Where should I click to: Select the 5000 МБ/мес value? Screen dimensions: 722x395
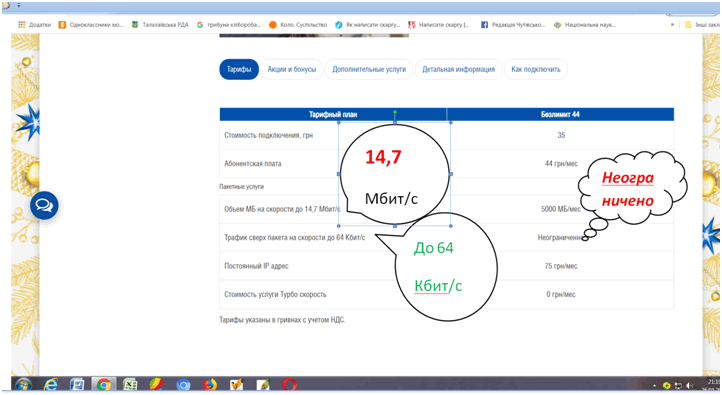[x=561, y=209]
